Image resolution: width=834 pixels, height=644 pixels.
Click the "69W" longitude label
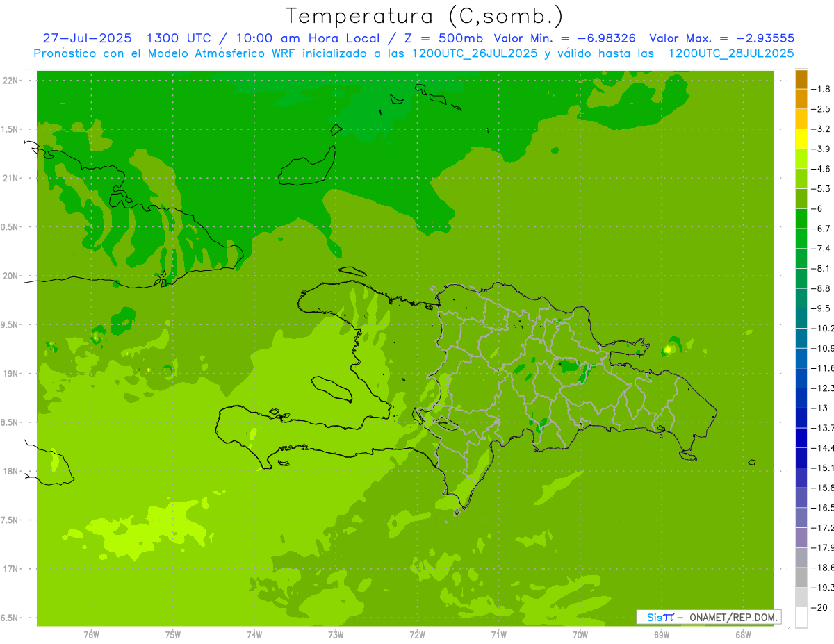pyautogui.click(x=662, y=635)
